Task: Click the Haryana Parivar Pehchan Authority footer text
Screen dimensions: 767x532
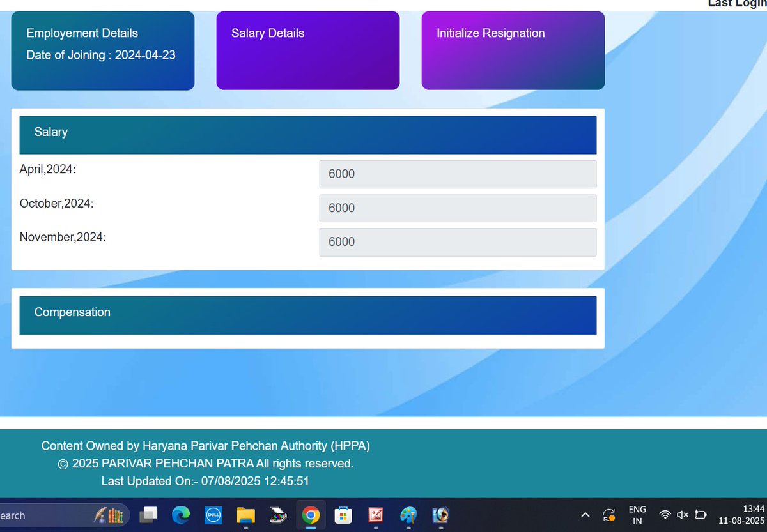Action: (206, 446)
